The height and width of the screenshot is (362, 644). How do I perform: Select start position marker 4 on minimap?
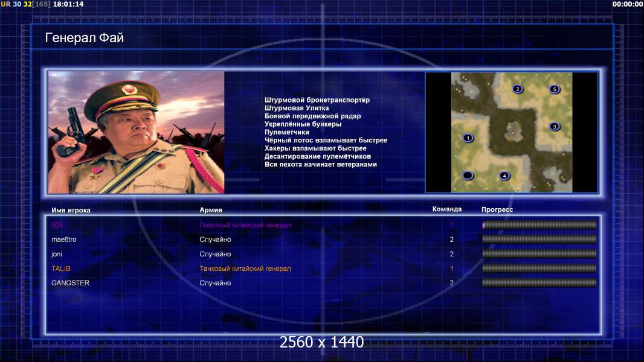pos(504,176)
